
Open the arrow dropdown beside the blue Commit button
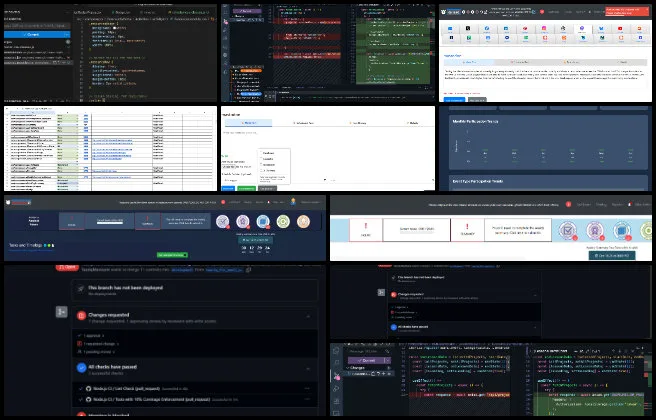(66, 33)
